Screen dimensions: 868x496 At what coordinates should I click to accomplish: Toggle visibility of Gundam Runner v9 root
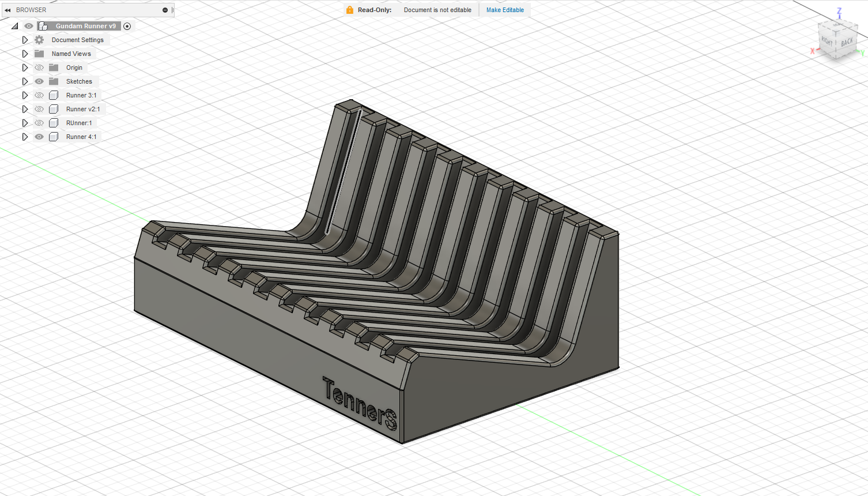coord(28,26)
